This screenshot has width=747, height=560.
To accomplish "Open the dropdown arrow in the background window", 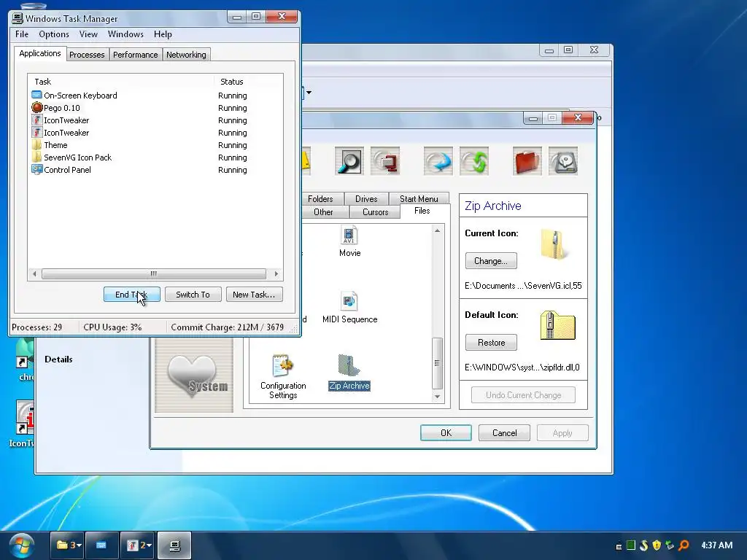I will (309, 93).
